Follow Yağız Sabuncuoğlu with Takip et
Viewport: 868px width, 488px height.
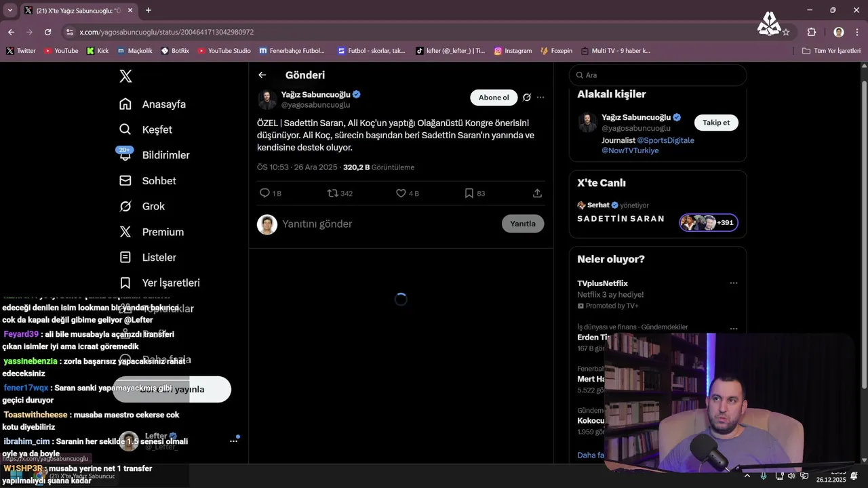click(x=716, y=123)
